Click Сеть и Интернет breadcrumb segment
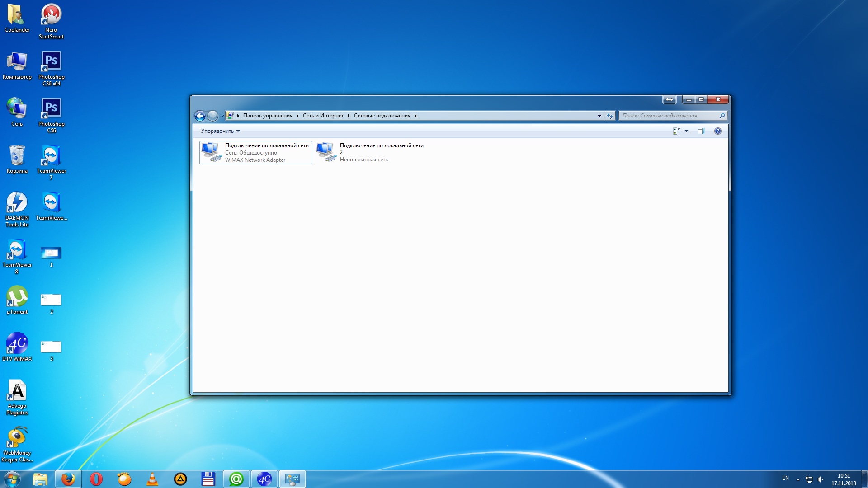The image size is (868, 488). 323,116
